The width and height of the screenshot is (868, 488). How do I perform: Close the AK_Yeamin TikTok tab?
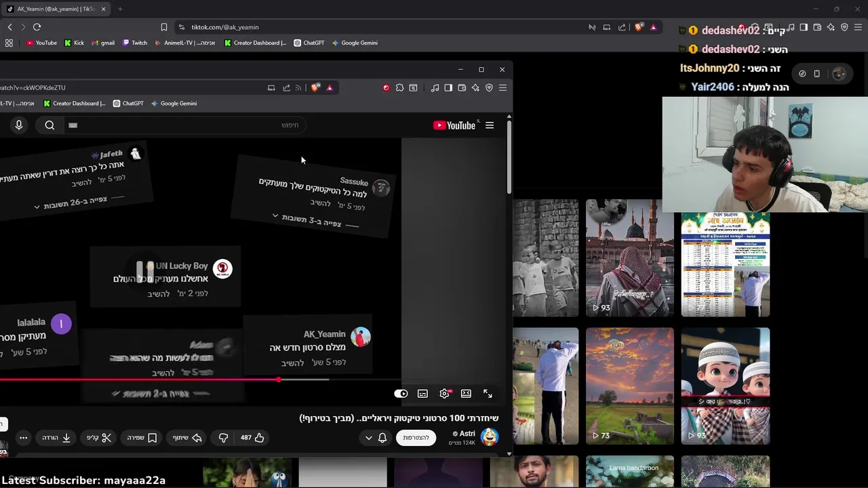[x=104, y=9]
